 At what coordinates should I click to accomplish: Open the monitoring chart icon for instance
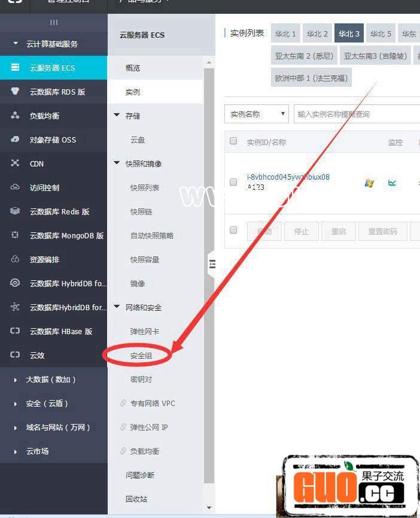pos(392,183)
